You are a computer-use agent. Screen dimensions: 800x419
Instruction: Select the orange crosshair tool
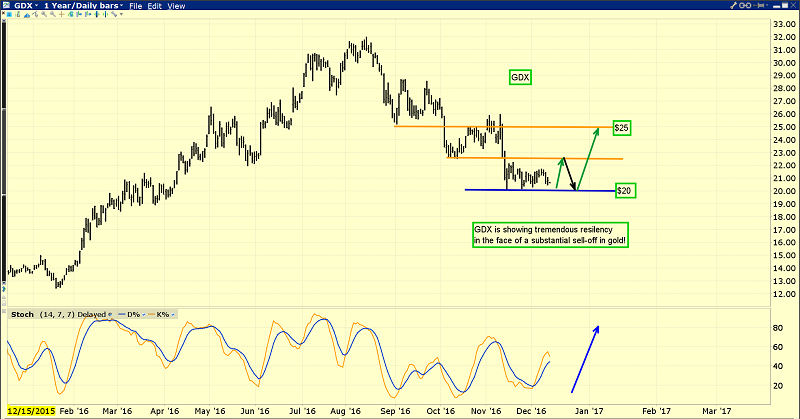(x=62, y=14)
